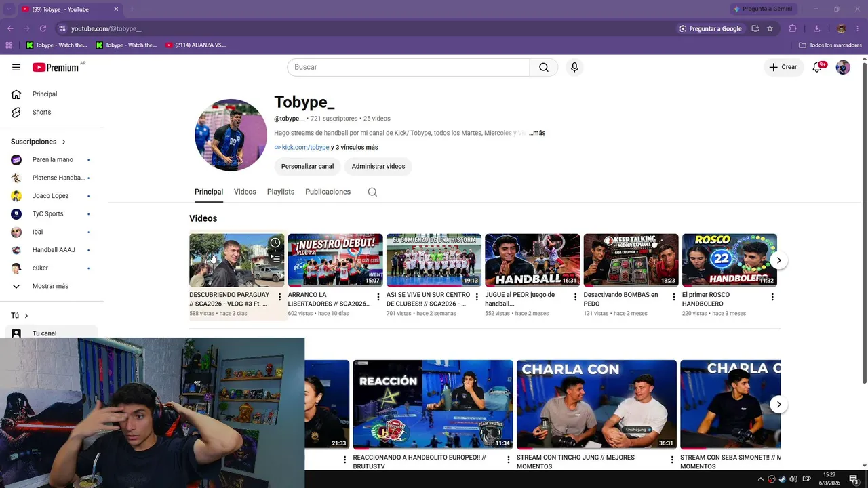Click the Administrar videos button

tap(378, 166)
